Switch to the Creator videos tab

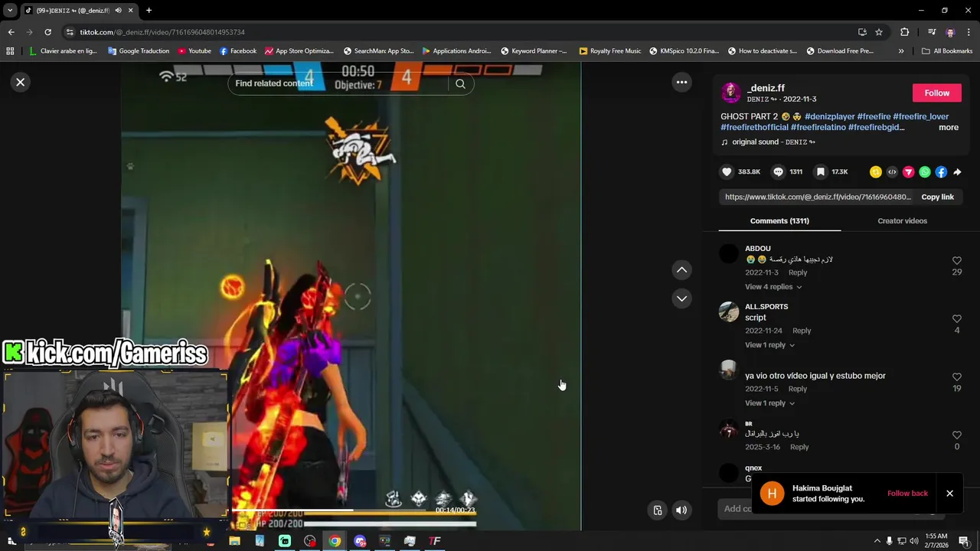coord(902,220)
